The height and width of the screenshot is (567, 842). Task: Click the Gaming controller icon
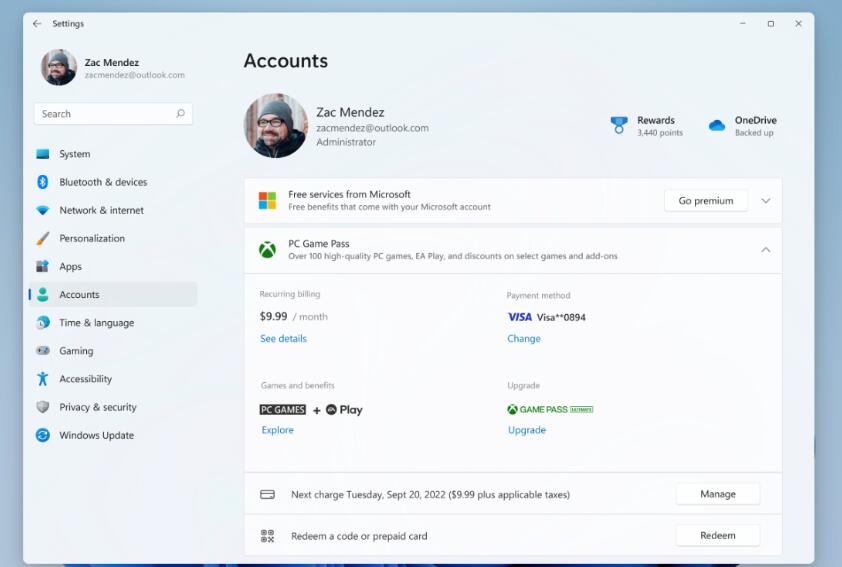tap(42, 351)
